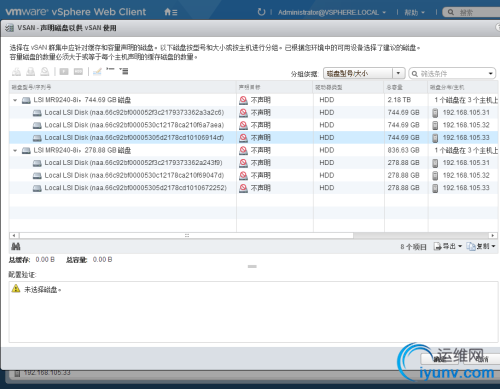Select disk row naa.66c92bf00005305d2178cd1010672252
500x389 pixels.
point(253,188)
